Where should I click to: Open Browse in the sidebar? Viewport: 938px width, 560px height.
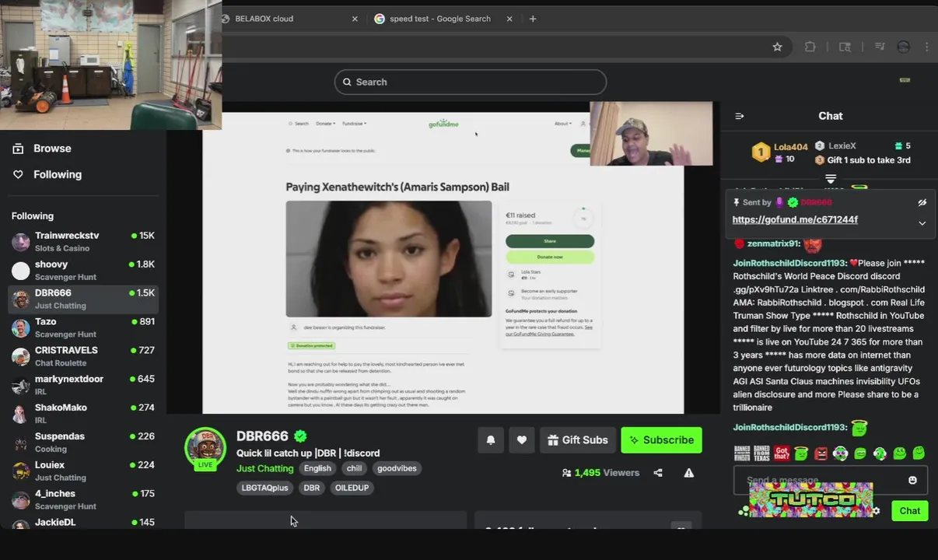(44, 149)
